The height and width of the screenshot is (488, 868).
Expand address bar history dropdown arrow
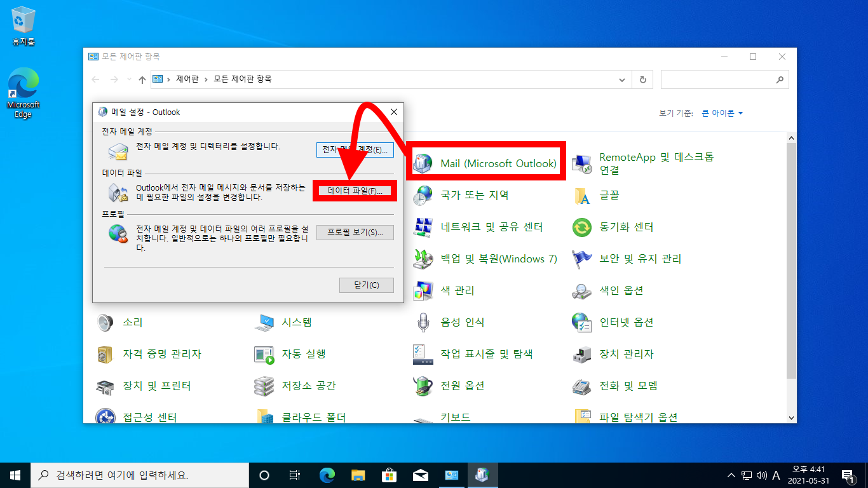coord(623,79)
